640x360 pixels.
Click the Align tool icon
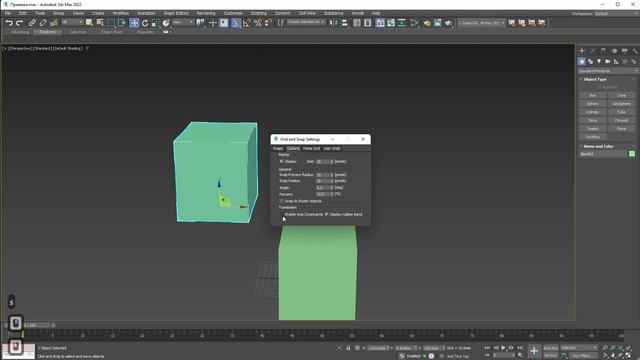click(344, 23)
